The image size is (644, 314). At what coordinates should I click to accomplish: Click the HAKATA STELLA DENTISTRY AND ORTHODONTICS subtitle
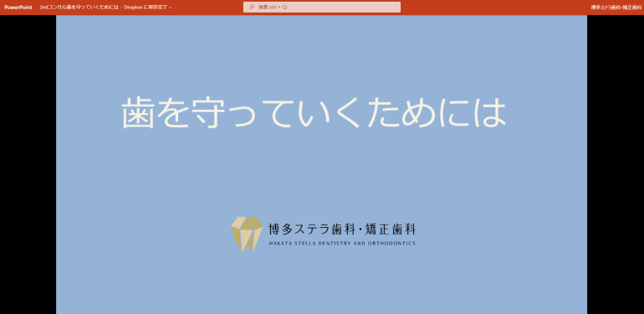tap(342, 244)
